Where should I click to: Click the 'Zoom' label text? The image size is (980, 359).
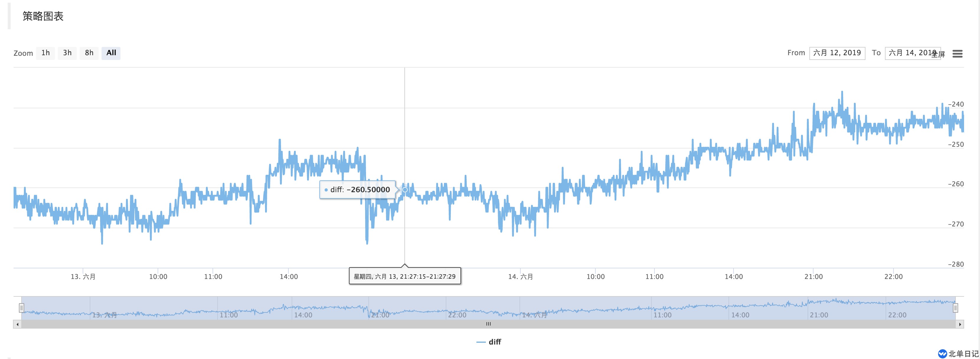point(23,53)
